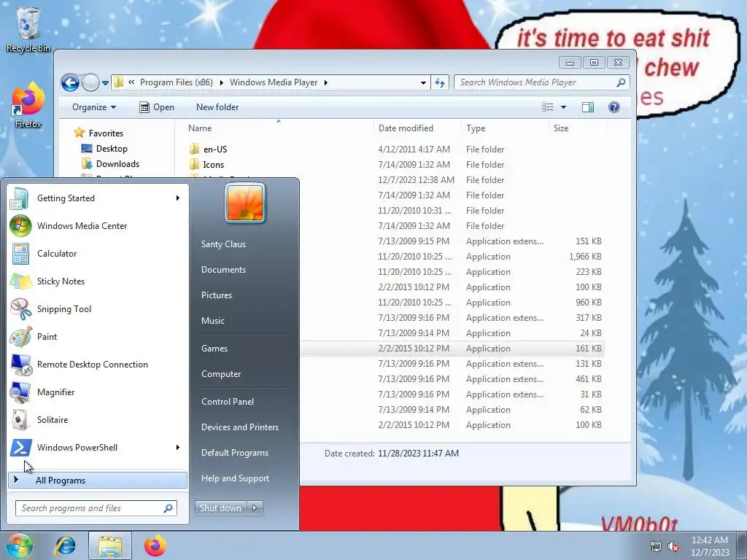
Task: Select Downloads in Favorites
Action: (111, 164)
